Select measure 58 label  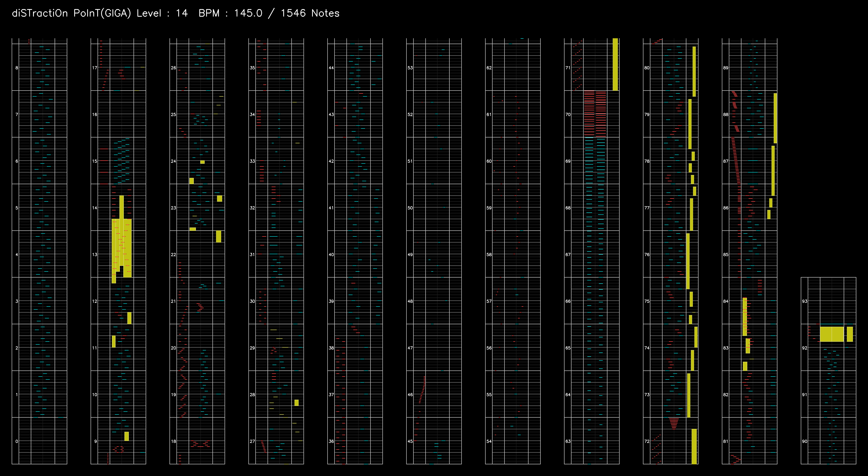[489, 255]
